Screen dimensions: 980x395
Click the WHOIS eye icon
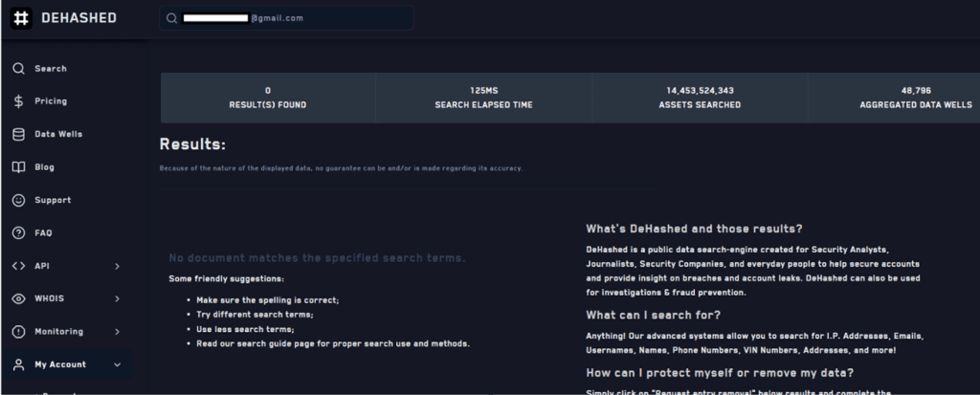[x=18, y=298]
